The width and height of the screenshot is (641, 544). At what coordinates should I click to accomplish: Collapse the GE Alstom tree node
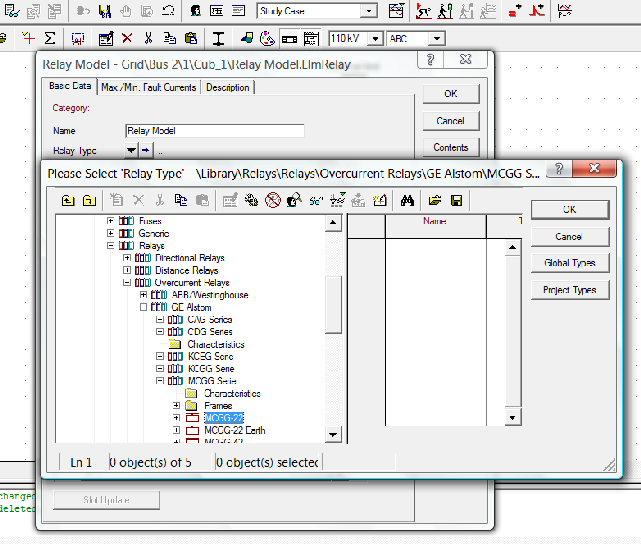[x=144, y=307]
